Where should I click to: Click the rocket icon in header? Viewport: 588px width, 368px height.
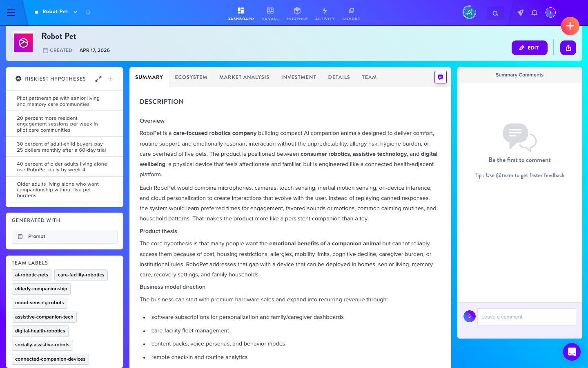(x=520, y=13)
